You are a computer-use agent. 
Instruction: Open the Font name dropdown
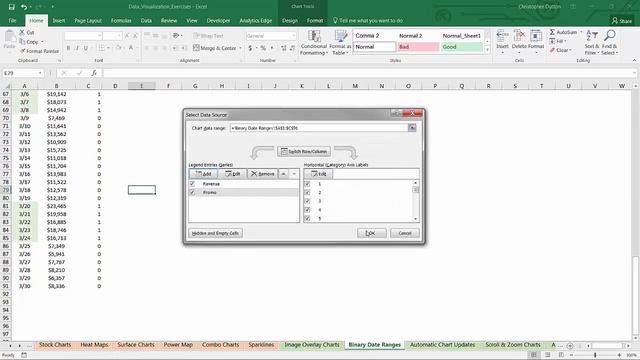pos(99,36)
